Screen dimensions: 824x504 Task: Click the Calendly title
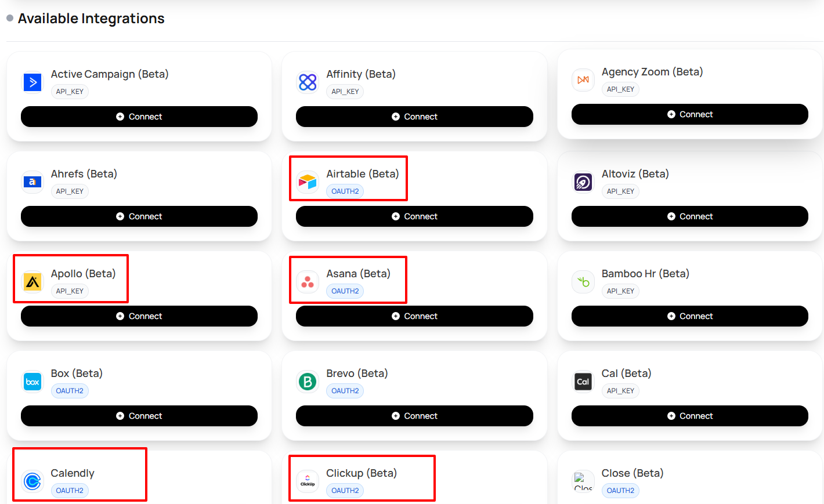click(73, 473)
